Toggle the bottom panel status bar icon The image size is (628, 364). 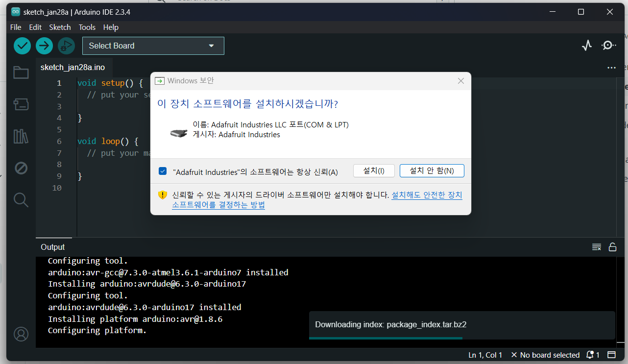point(612,355)
